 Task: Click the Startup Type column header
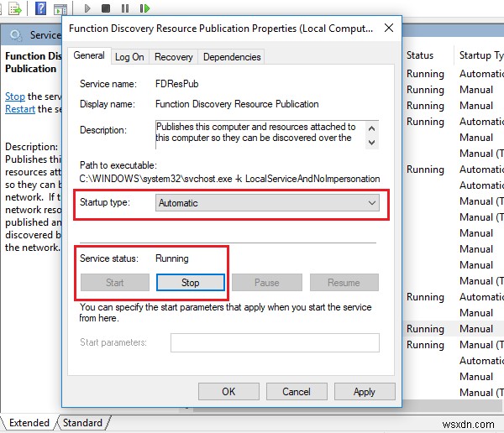[x=480, y=55]
